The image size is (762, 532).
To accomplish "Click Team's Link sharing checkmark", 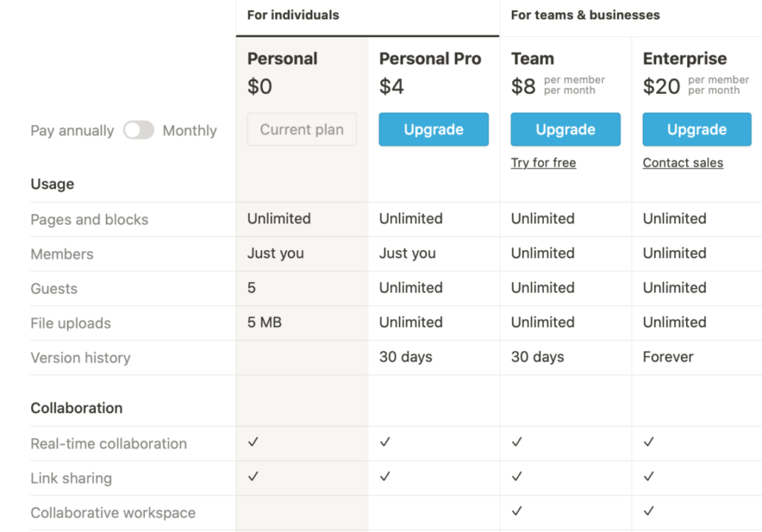I will point(516,476).
